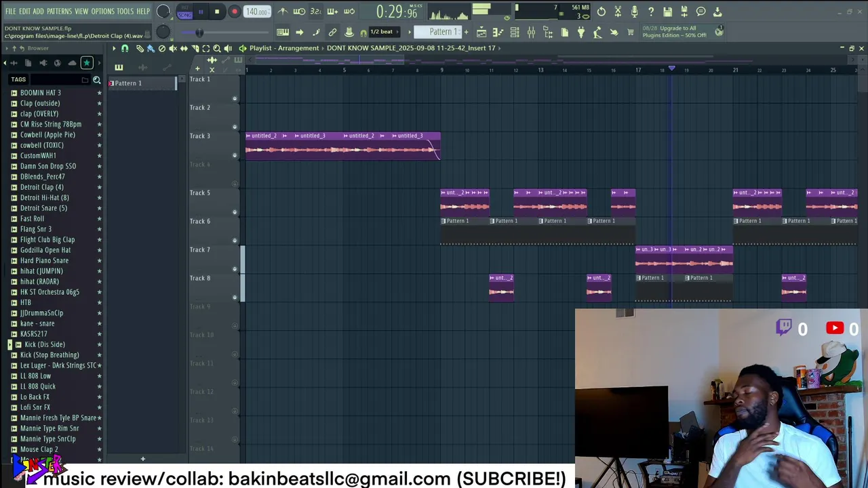Click arrow after Insert 17 in Playlist title
Image resolution: width=868 pixels, height=488 pixels.
pos(500,48)
